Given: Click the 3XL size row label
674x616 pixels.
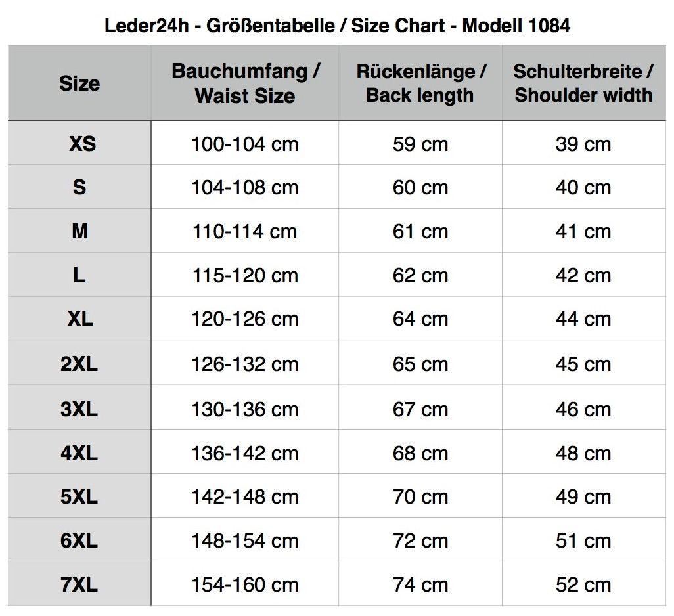Looking at the screenshot, I should 79,409.
